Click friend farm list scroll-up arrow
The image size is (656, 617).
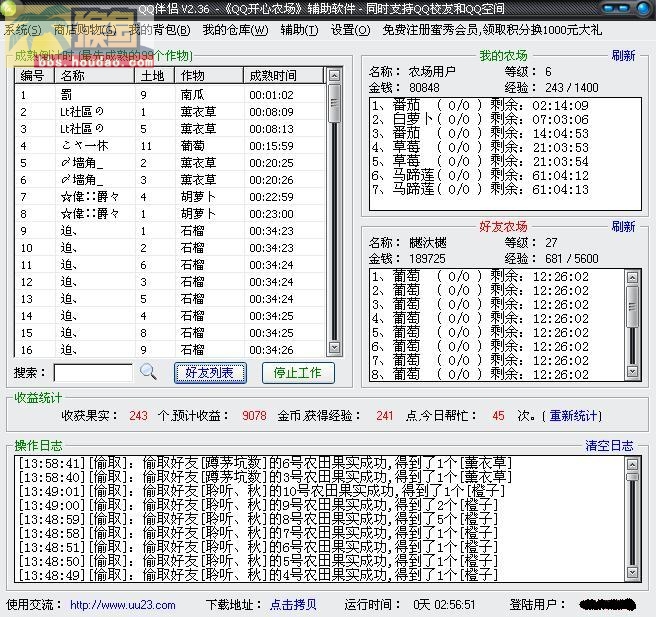point(632,277)
